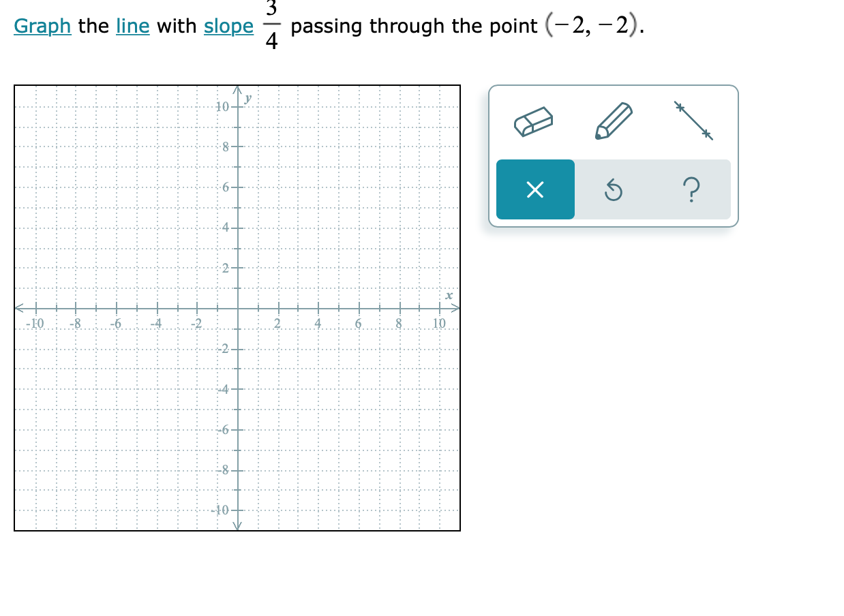Screen dimensions: 844x616
Task: Select the Eraser tool
Action: pyautogui.click(x=534, y=121)
